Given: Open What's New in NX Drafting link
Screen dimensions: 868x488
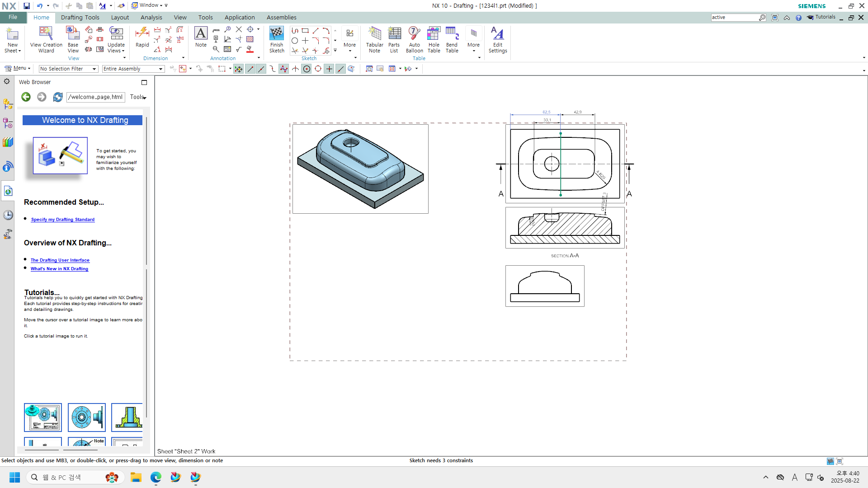Looking at the screenshot, I should point(59,269).
